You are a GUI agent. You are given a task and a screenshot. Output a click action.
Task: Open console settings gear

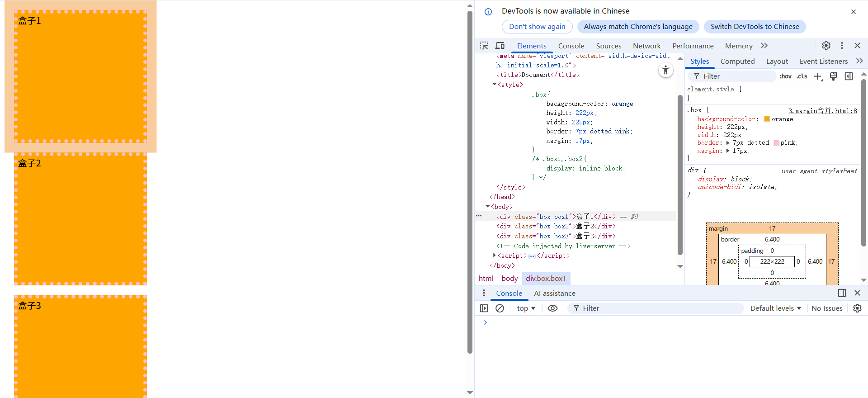pos(857,308)
